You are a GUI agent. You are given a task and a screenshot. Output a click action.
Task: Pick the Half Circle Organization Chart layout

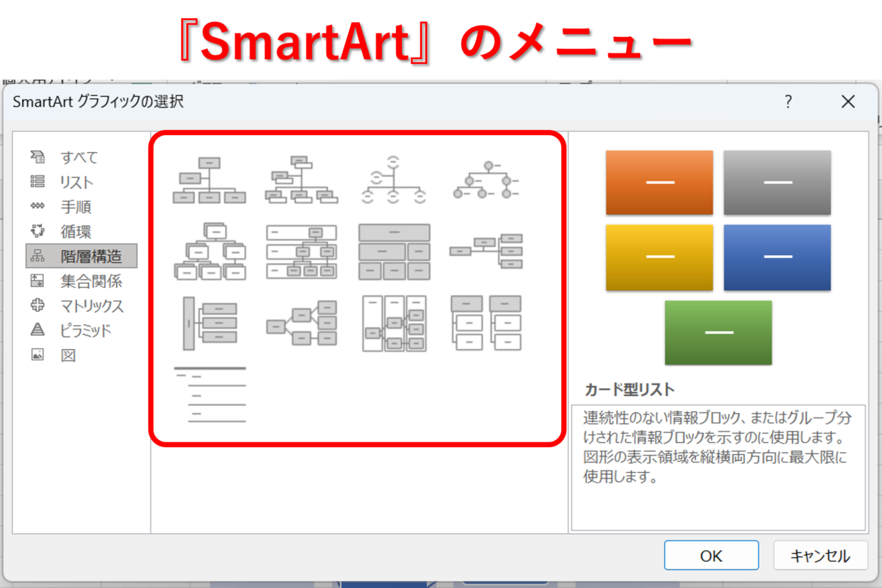pyautogui.click(x=394, y=181)
